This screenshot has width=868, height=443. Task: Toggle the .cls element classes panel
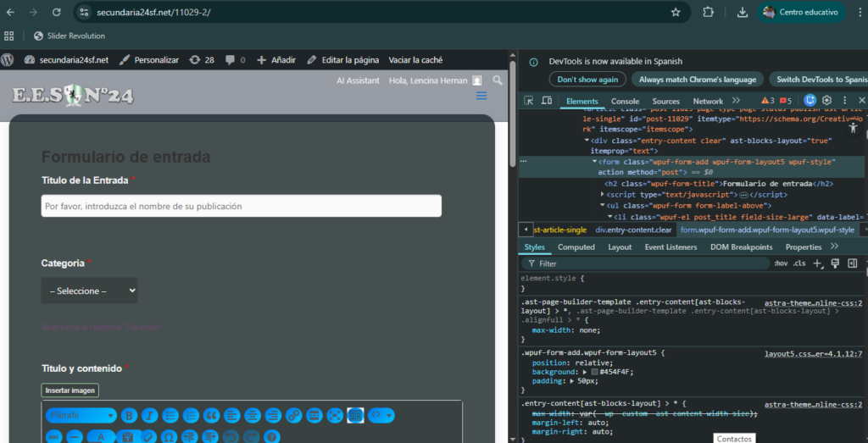(x=799, y=263)
